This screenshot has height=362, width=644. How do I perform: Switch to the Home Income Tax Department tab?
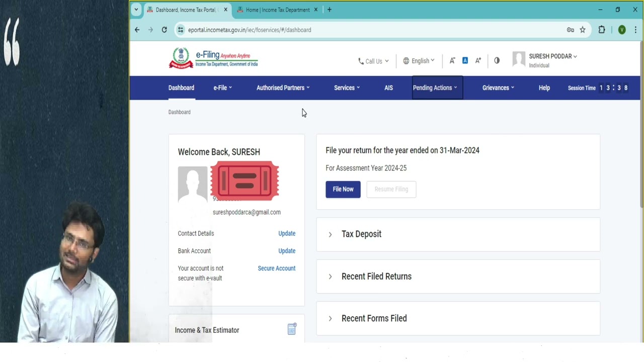point(277,10)
